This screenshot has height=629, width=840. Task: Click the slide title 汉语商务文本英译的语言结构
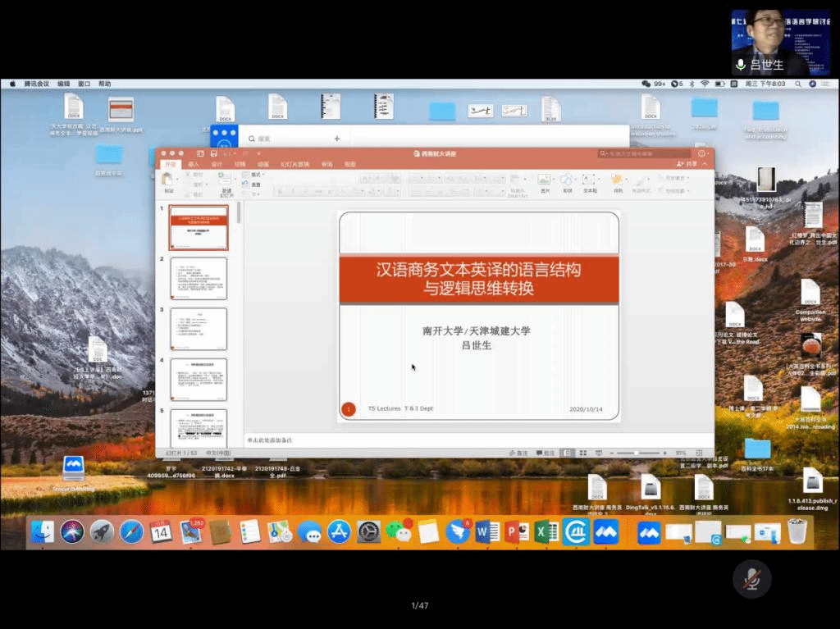(478, 269)
